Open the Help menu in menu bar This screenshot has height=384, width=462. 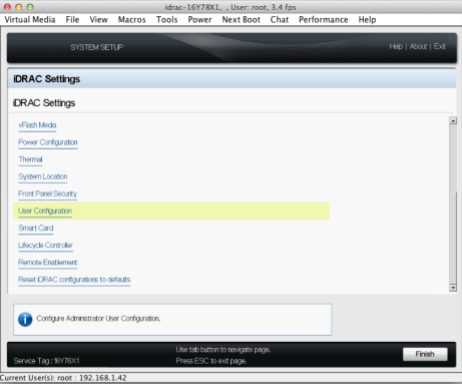point(367,20)
